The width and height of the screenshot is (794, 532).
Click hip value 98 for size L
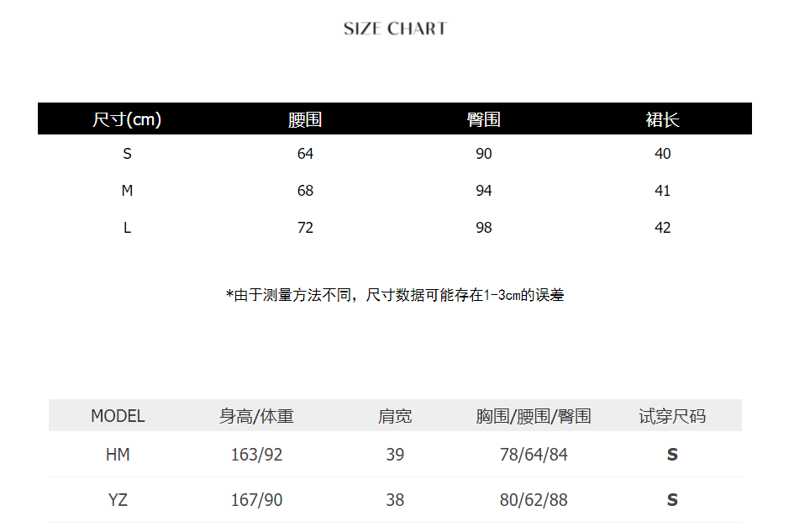click(x=484, y=228)
